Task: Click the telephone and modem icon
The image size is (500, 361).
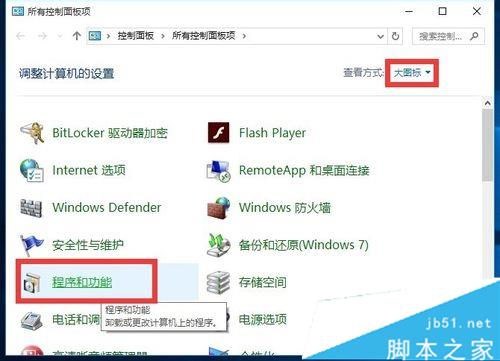Action: (x=32, y=320)
